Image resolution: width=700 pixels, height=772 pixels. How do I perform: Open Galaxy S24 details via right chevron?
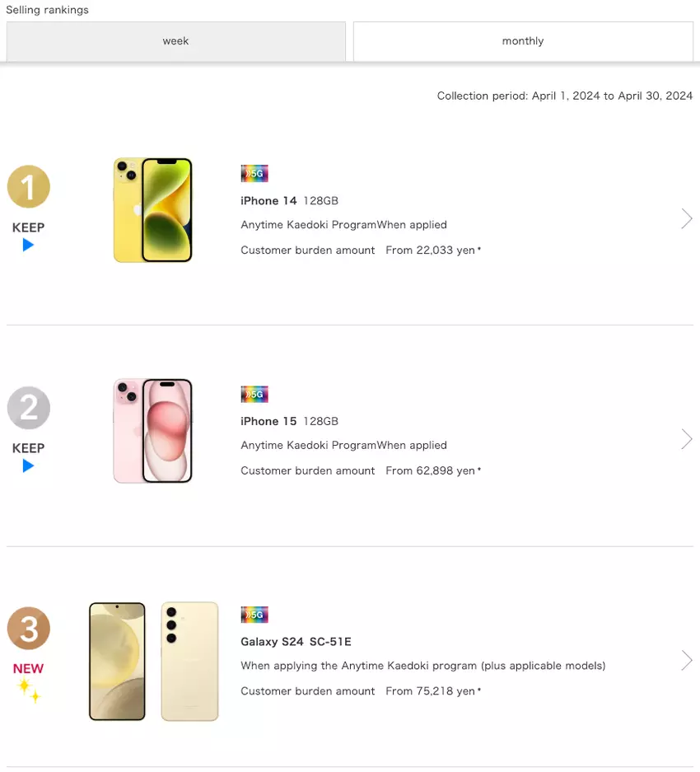[x=686, y=660]
